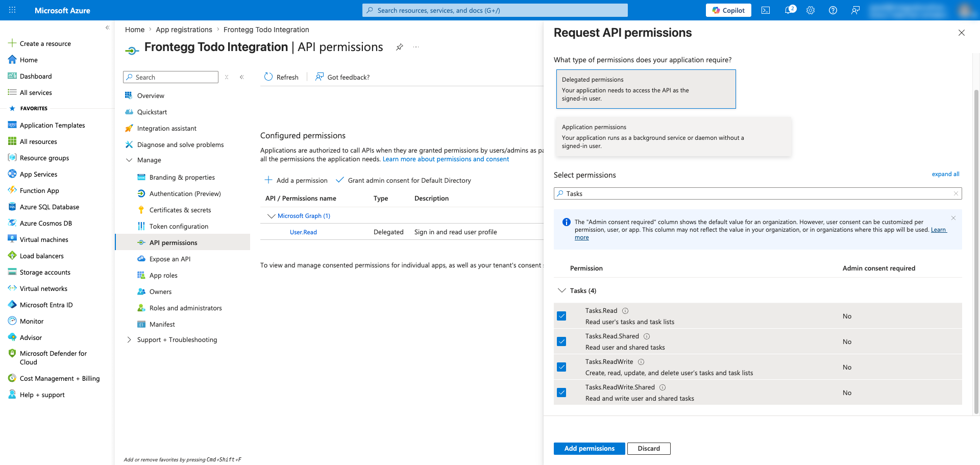Viewport: 980px width, 465px height.
Task: Collapse the Tasks (4) permission group
Action: click(x=562, y=290)
